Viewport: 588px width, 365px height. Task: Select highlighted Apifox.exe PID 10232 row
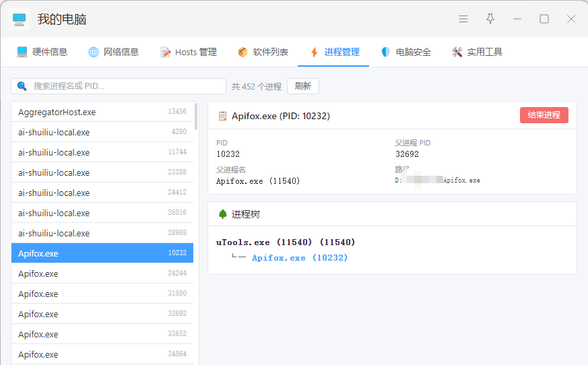click(x=102, y=253)
